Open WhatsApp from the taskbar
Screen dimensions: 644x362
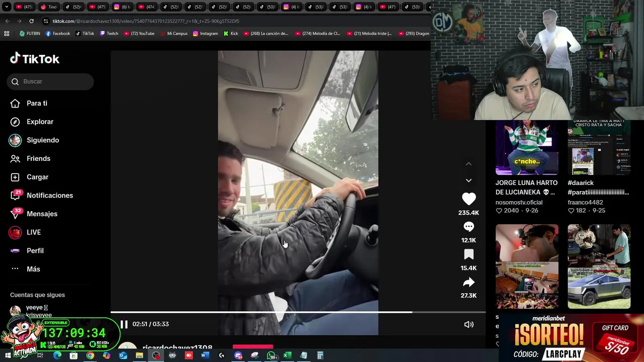pos(272,355)
